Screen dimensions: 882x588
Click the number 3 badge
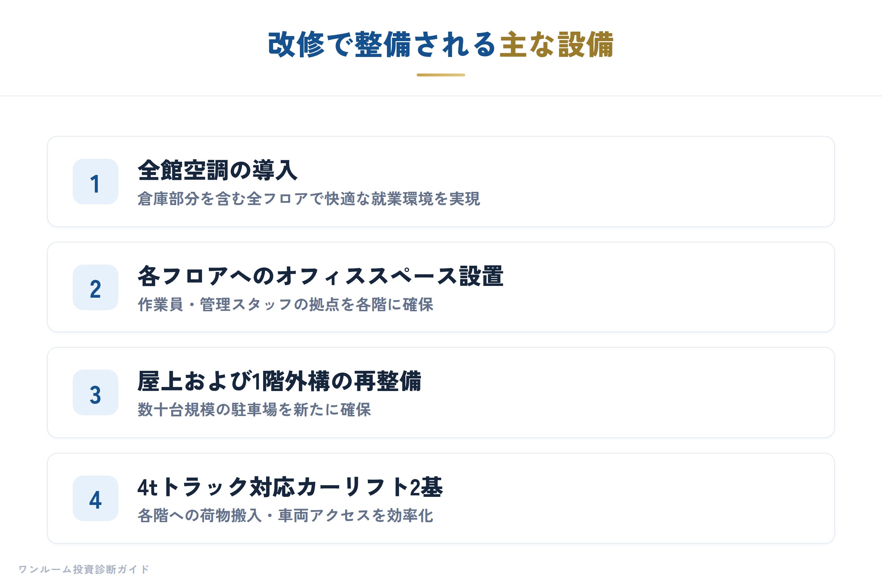click(x=95, y=392)
